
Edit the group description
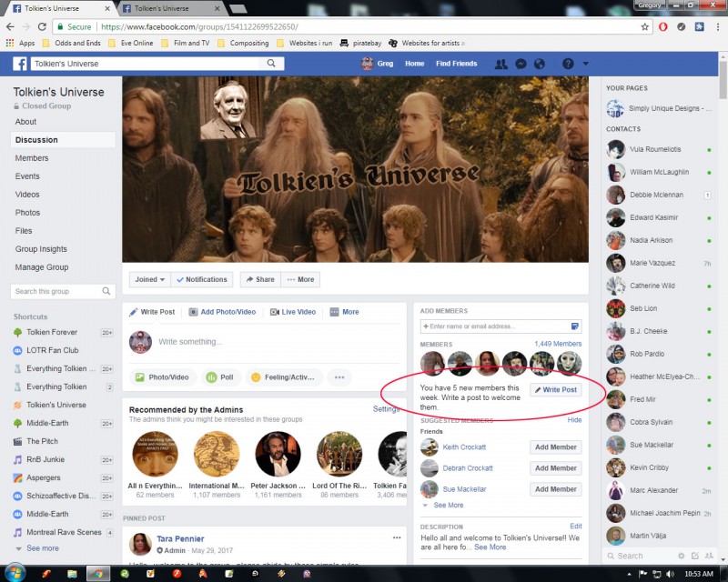coord(576,527)
